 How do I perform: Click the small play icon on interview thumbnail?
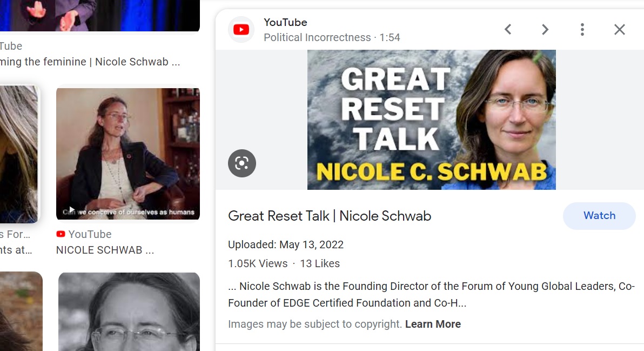pos(71,210)
